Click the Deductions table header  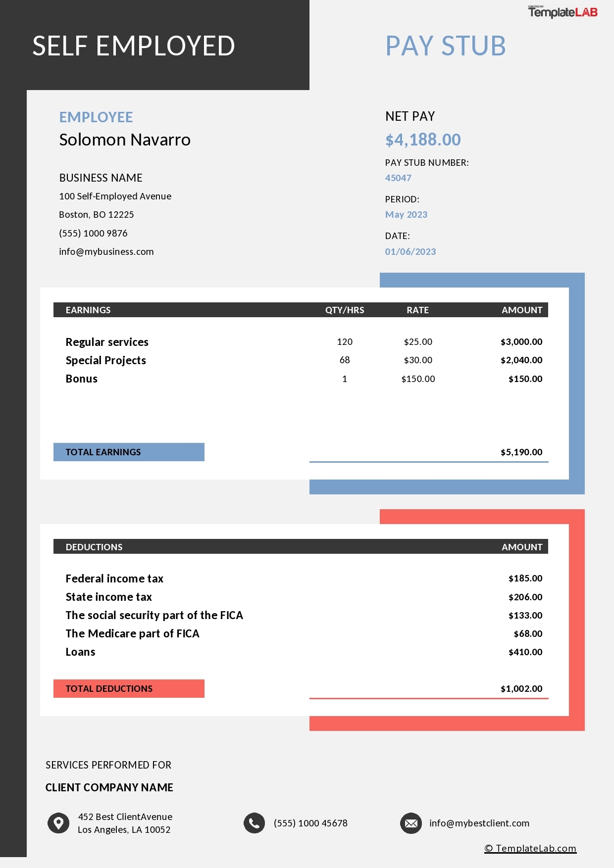point(94,547)
